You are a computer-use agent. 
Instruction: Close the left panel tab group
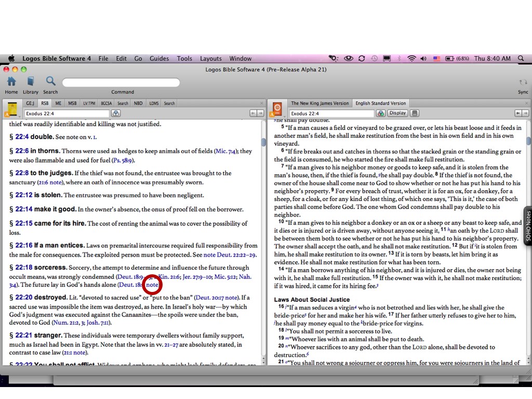262,103
